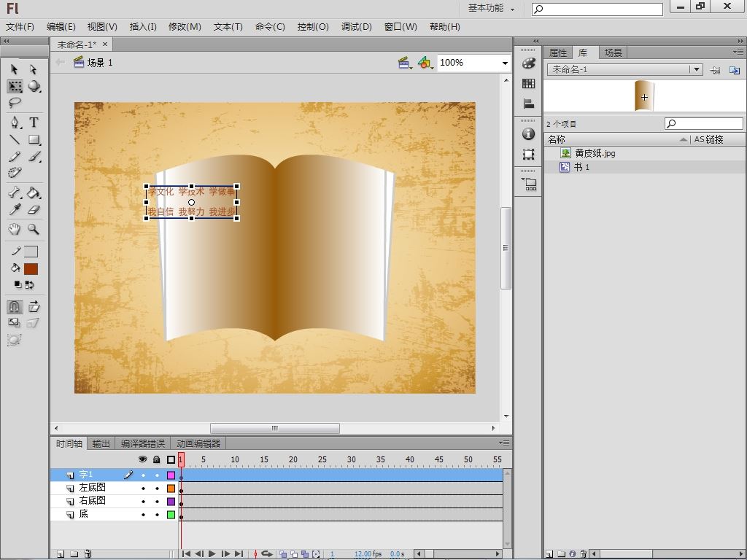Select the Paint Bucket tool
Screen dimensions: 747x560
click(x=34, y=193)
